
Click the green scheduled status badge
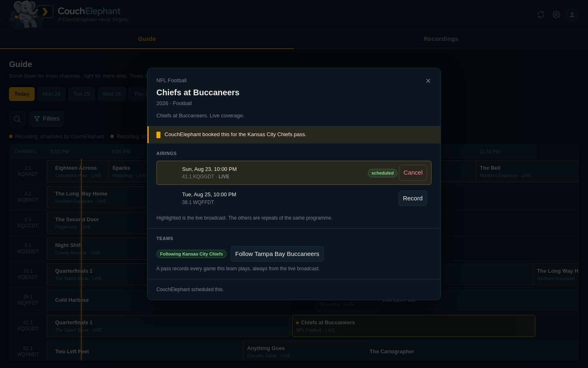point(383,173)
